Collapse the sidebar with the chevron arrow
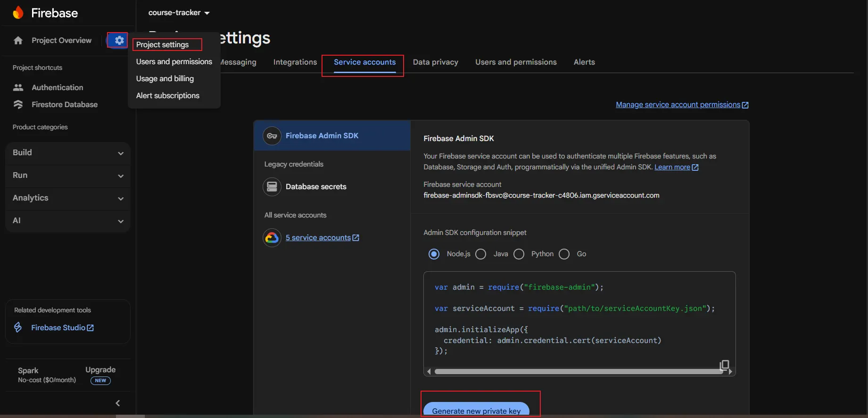Viewport: 868px width, 418px height. coord(118,403)
